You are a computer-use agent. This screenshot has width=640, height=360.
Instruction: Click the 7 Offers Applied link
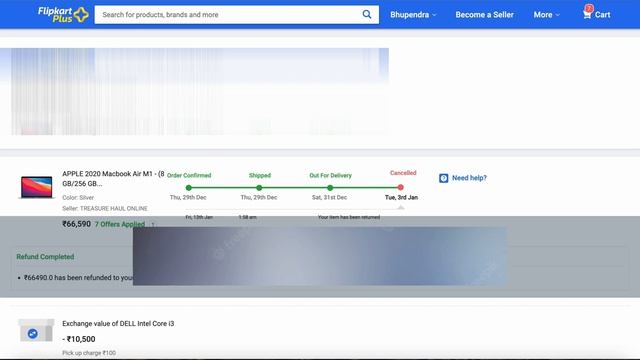tap(120, 224)
